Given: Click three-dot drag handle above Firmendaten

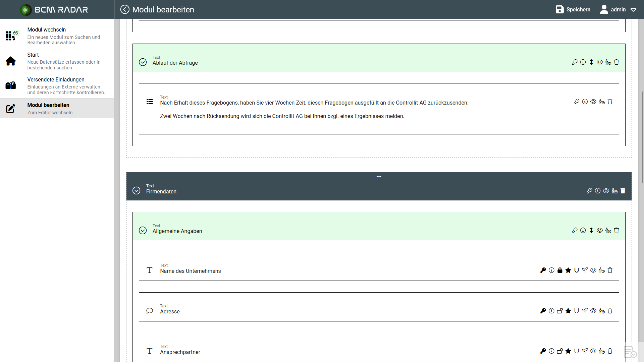Looking at the screenshot, I should [379, 177].
